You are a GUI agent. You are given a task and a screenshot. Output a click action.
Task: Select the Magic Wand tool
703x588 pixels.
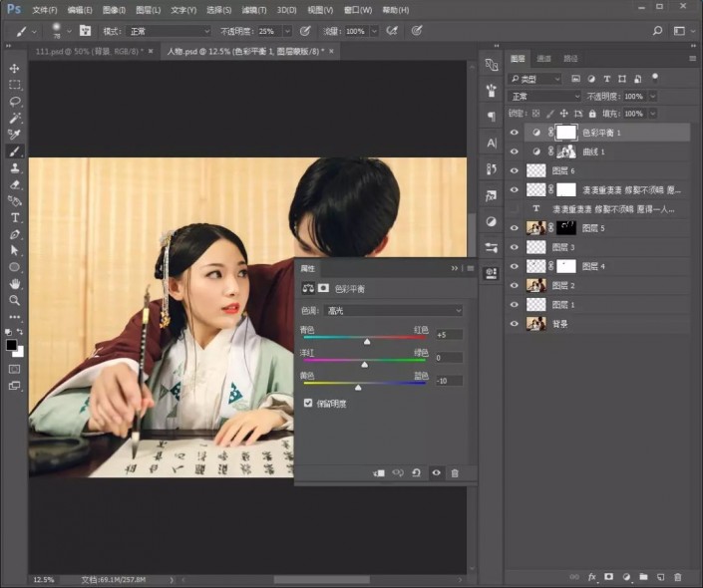pos(14,118)
